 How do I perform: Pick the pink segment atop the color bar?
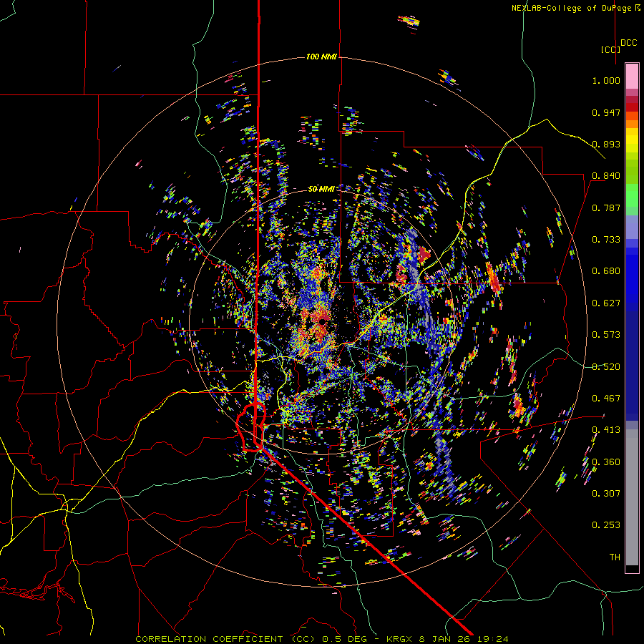pyautogui.click(x=632, y=77)
